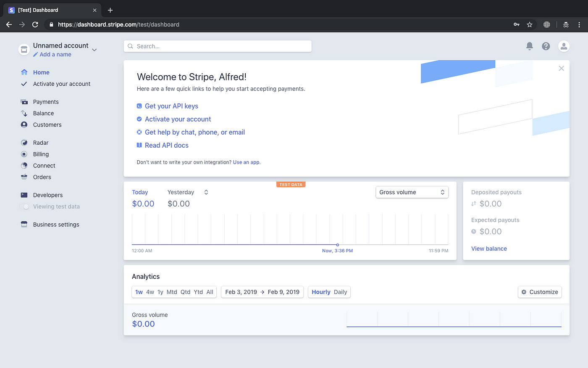Click the Add a name link
This screenshot has height=368, width=588.
[x=55, y=55]
